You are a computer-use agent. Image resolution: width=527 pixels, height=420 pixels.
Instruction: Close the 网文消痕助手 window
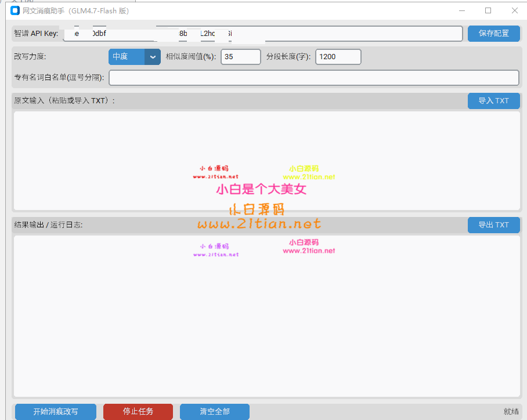(x=515, y=11)
